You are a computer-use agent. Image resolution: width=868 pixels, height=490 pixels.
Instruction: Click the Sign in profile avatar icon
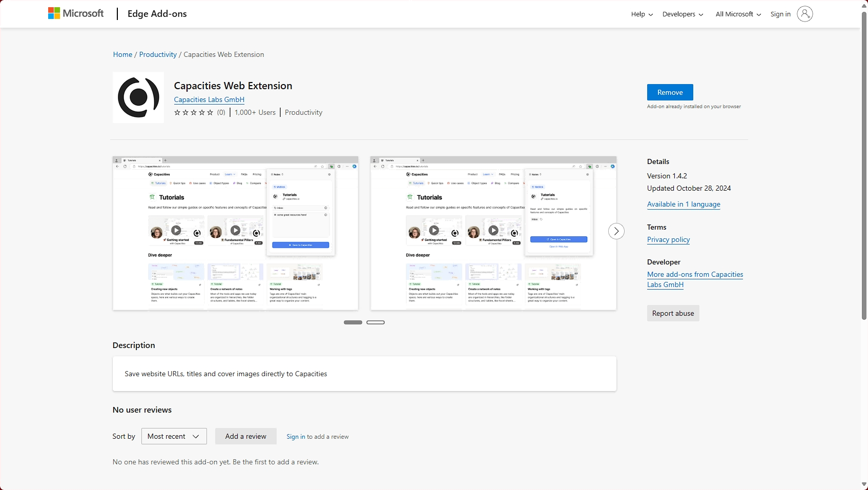tap(804, 14)
